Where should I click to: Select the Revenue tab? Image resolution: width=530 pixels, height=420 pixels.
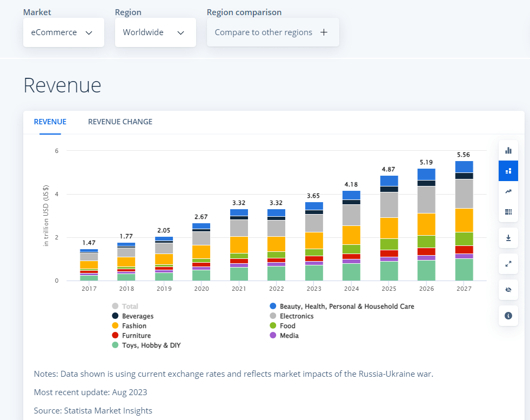tap(50, 122)
